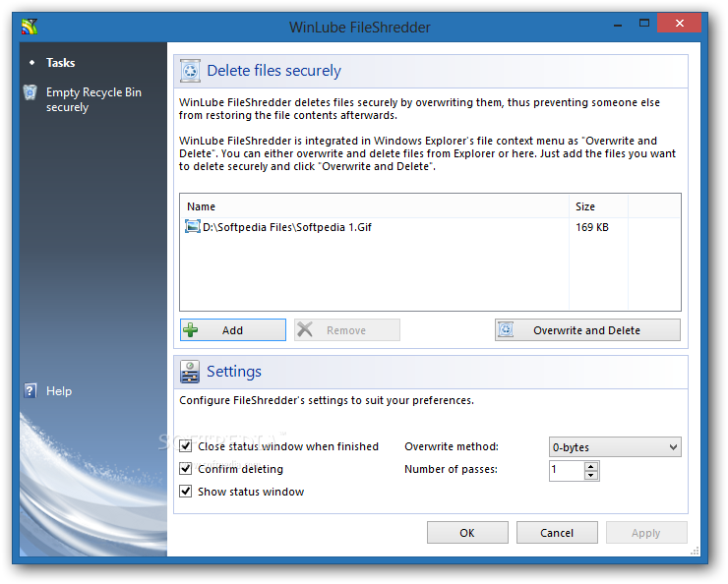
Task: Click the Help question mark icon
Action: coord(30,390)
